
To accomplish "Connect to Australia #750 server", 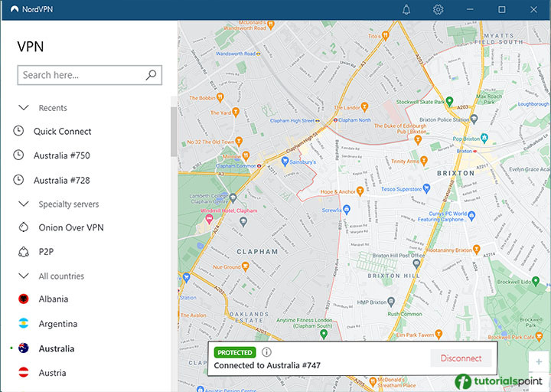I will click(62, 155).
